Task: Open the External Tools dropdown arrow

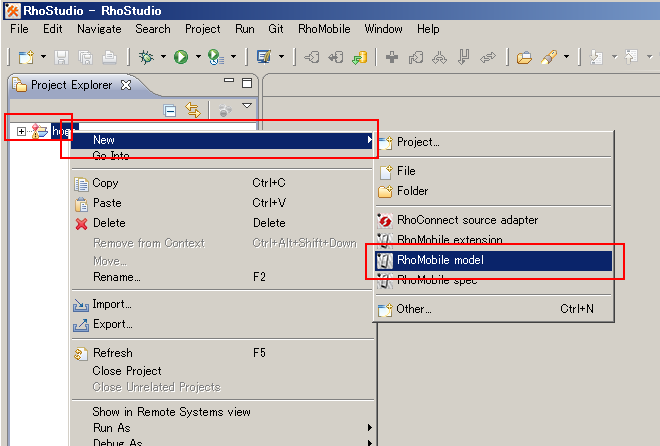Action: pos(234,56)
